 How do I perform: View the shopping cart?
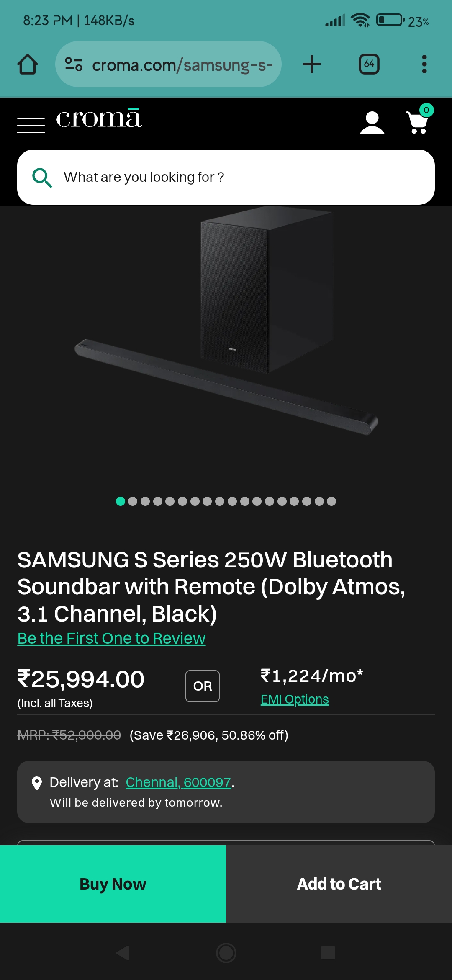pos(418,121)
